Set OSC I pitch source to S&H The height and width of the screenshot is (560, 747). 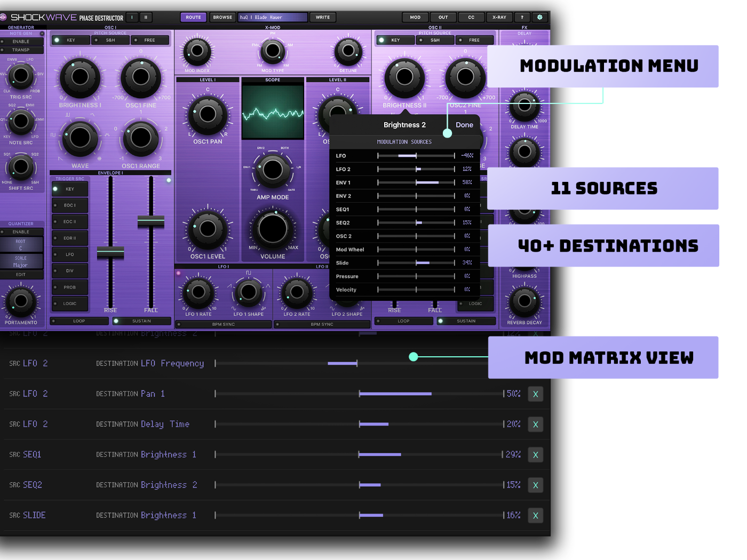(110, 40)
